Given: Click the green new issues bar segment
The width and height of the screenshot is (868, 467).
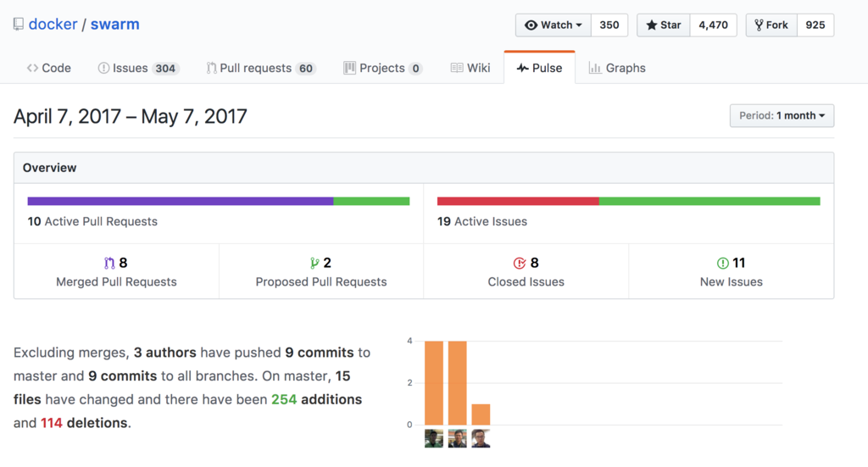Looking at the screenshot, I should (x=709, y=202).
